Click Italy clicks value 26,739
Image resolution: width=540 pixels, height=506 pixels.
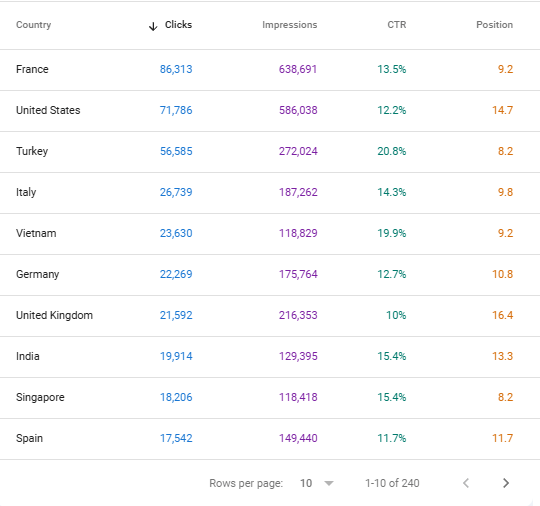pos(176,192)
